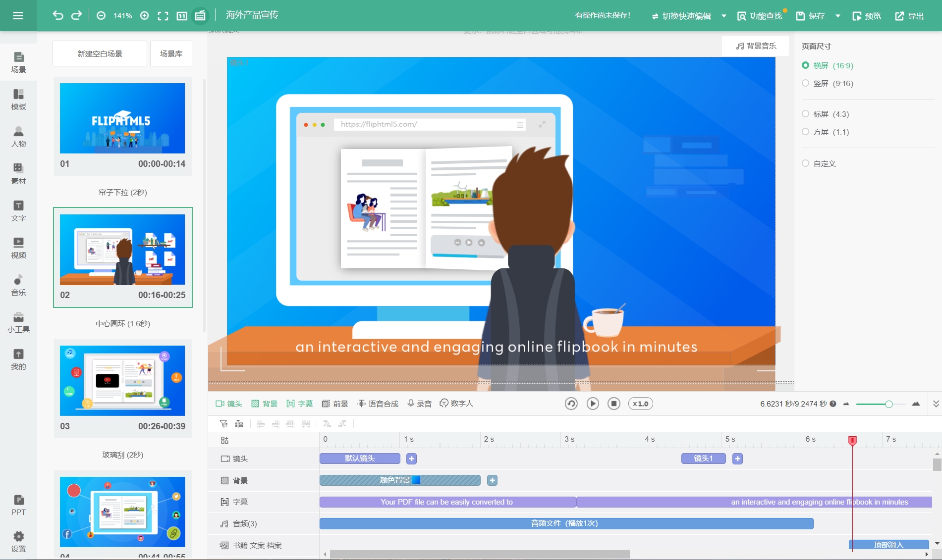The image size is (942, 560).
Task: Expand all timeline tracks icon
Action: tap(239, 424)
